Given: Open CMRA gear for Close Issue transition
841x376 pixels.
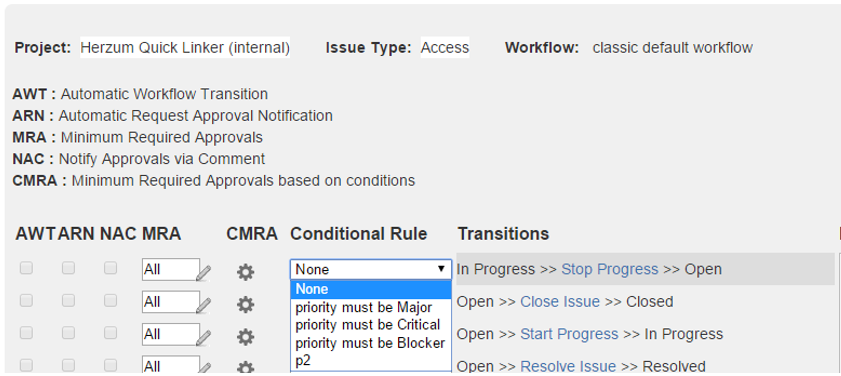Looking at the screenshot, I should [245, 304].
